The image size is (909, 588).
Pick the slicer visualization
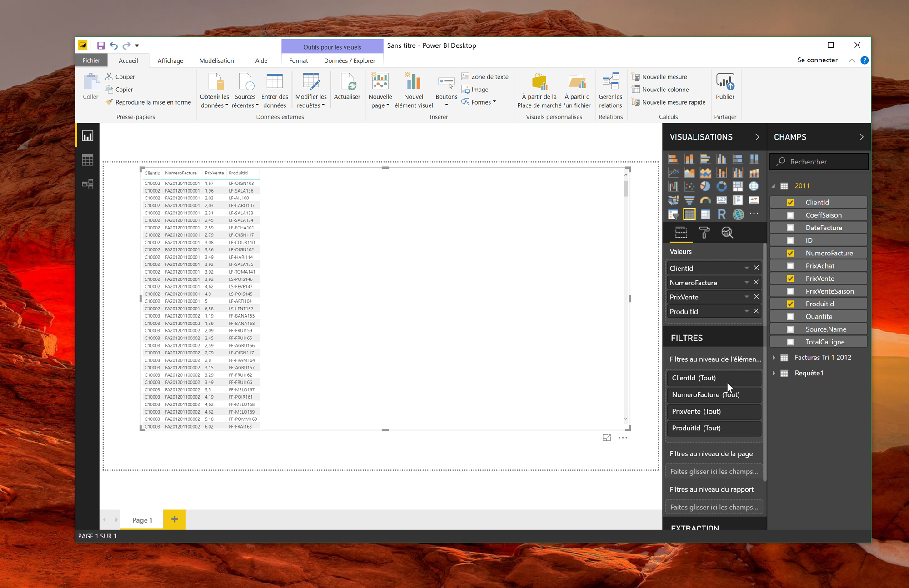click(x=673, y=214)
